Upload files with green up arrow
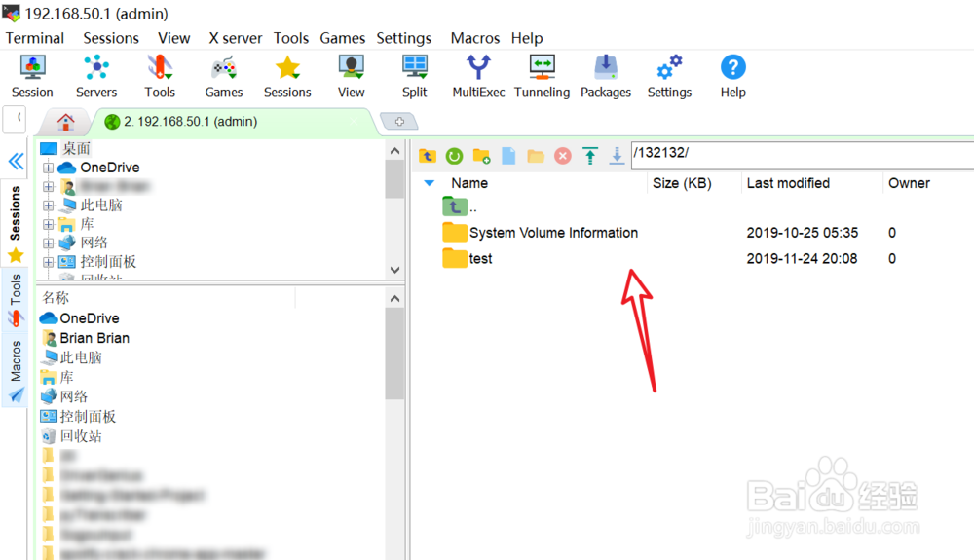 (590, 155)
